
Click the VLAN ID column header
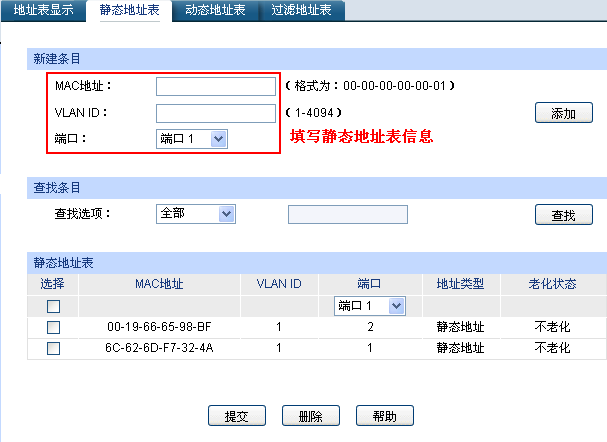point(279,284)
